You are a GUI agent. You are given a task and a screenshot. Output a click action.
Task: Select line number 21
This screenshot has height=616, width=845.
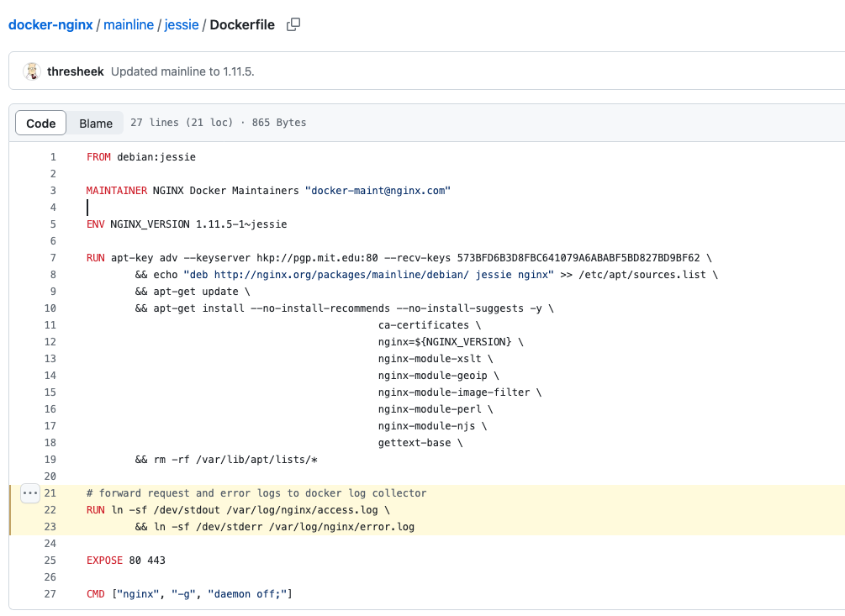50,493
